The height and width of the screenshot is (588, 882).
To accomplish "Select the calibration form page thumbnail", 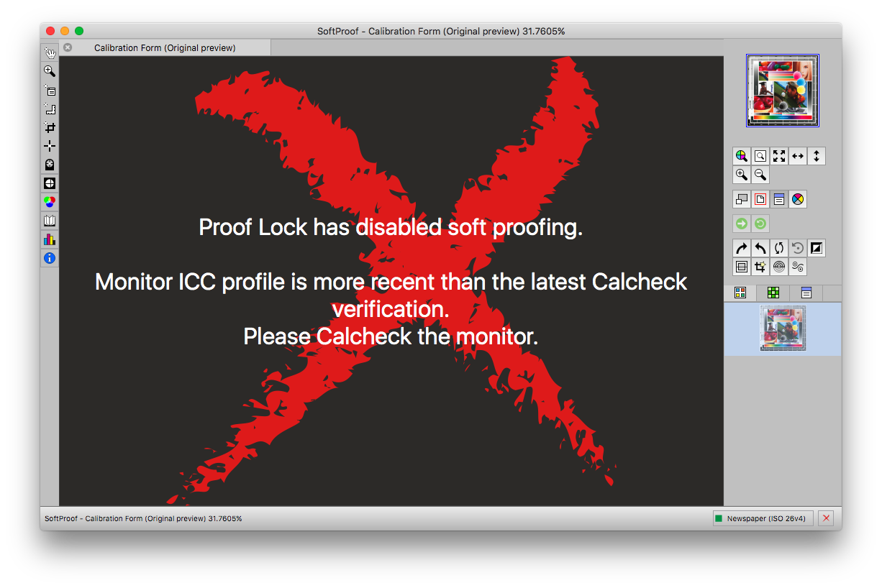I will click(783, 329).
